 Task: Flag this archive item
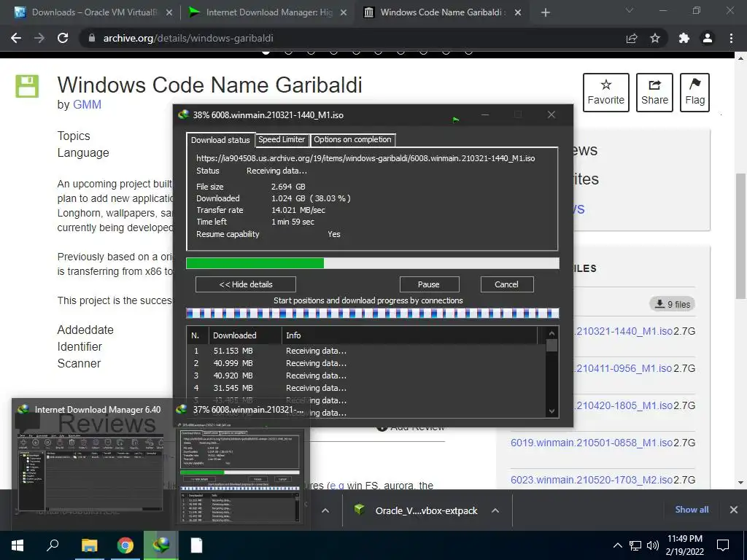(x=694, y=93)
